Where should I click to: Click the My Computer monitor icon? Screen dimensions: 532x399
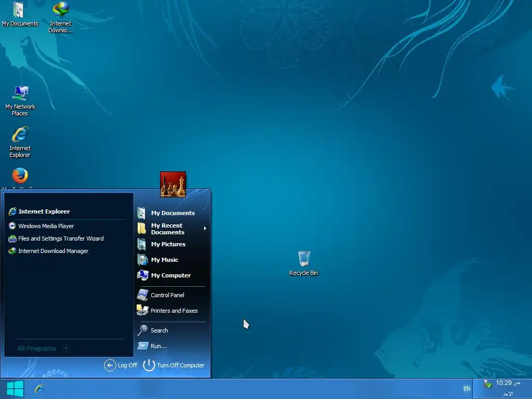pyautogui.click(x=142, y=275)
